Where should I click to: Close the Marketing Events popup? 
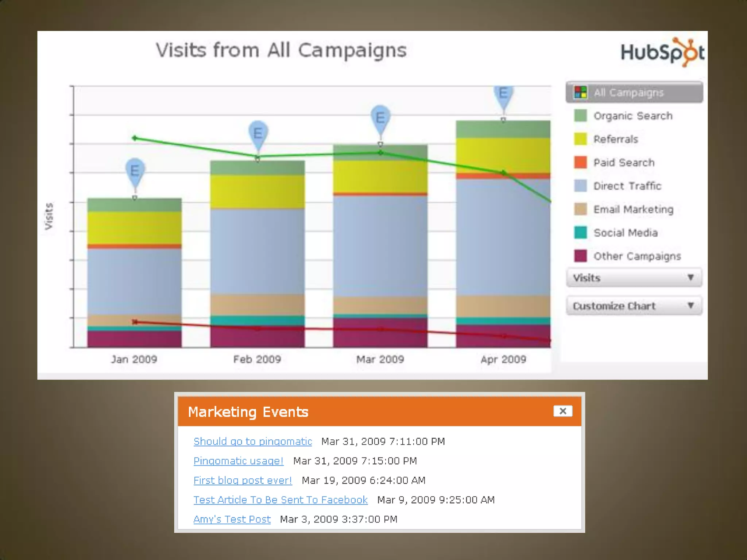(562, 411)
